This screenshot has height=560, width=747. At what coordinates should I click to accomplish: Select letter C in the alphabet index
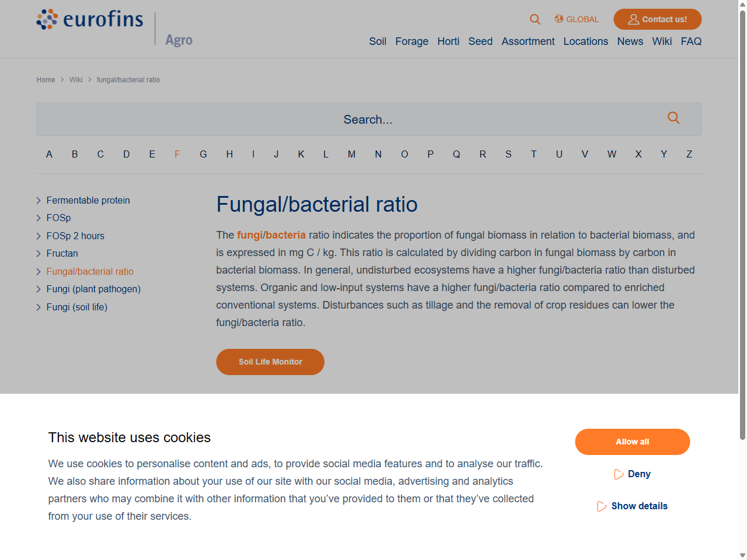(100, 155)
